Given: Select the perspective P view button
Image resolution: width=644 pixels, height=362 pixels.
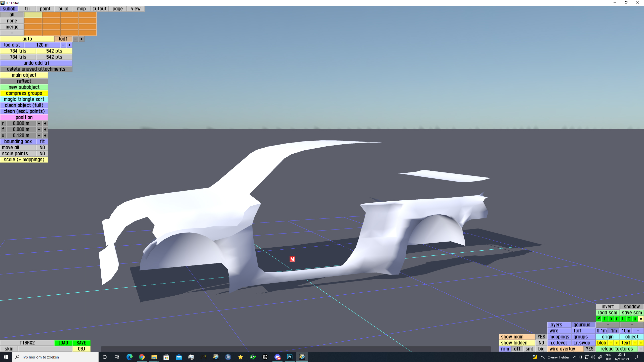Looking at the screenshot, I should [598, 319].
